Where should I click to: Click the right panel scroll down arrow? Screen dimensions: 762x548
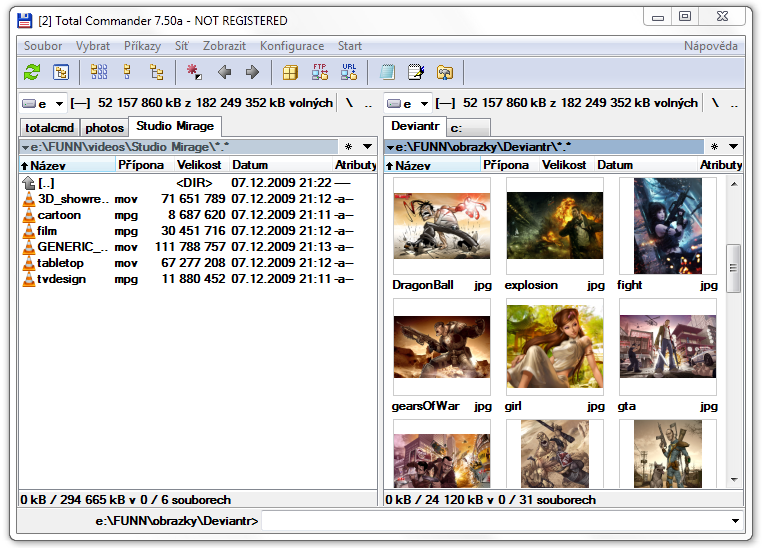click(734, 480)
